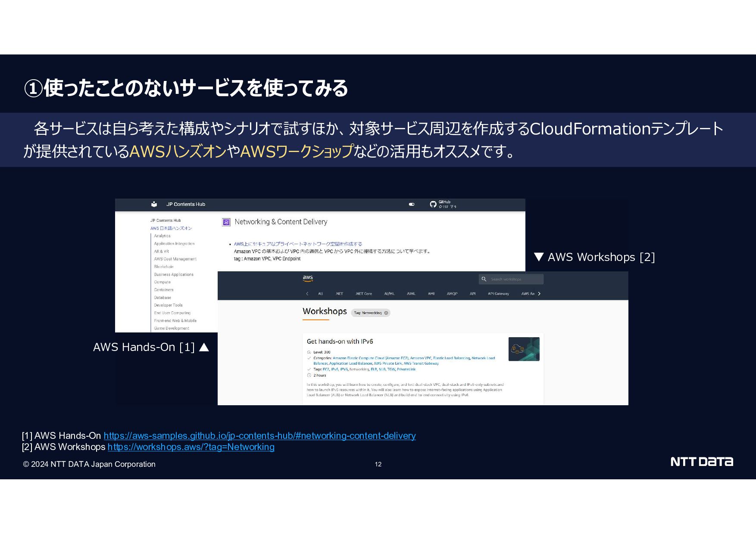Click the Level: 300 text
The width and height of the screenshot is (756, 534).
[322, 352]
